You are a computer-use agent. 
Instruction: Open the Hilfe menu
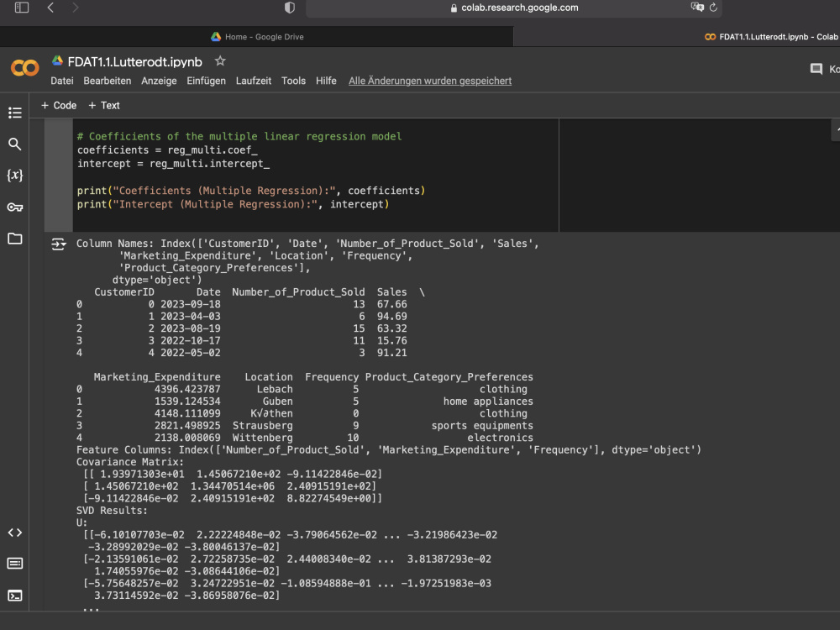tap(326, 81)
